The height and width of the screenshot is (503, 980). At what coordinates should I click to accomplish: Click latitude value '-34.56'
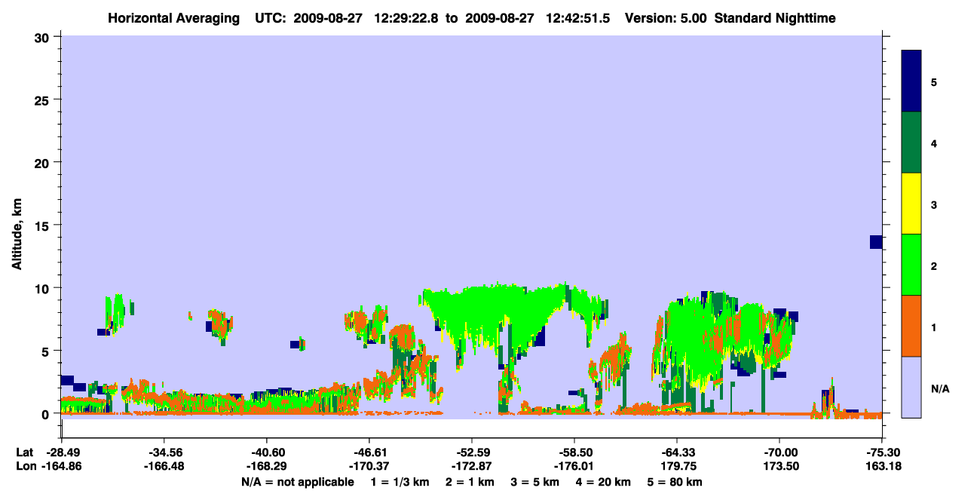click(x=164, y=452)
